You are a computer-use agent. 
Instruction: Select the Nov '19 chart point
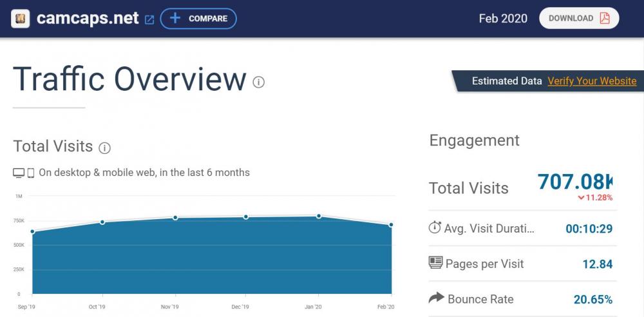point(175,218)
